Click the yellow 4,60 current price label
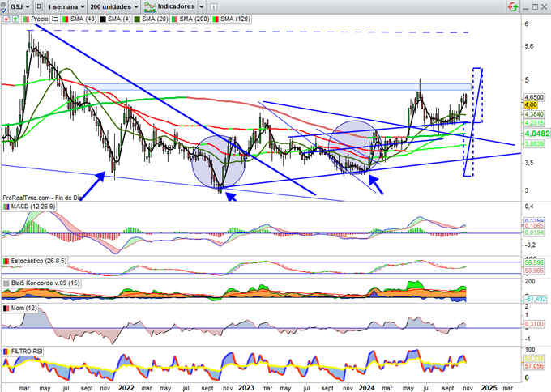551x392 pixels. 531,105
